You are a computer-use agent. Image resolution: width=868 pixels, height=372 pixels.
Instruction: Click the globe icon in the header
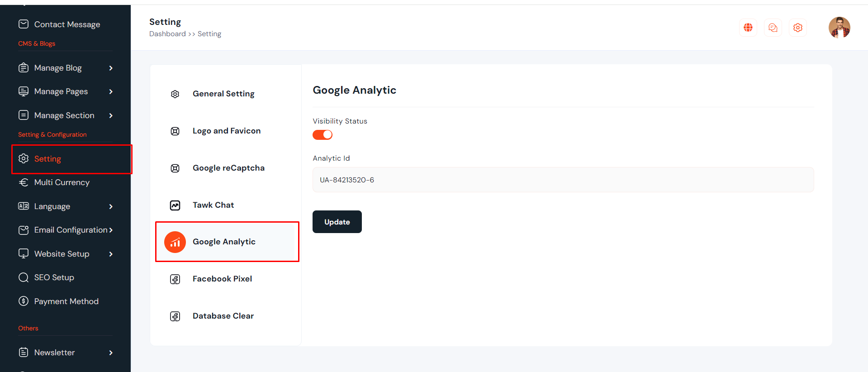[x=748, y=28]
